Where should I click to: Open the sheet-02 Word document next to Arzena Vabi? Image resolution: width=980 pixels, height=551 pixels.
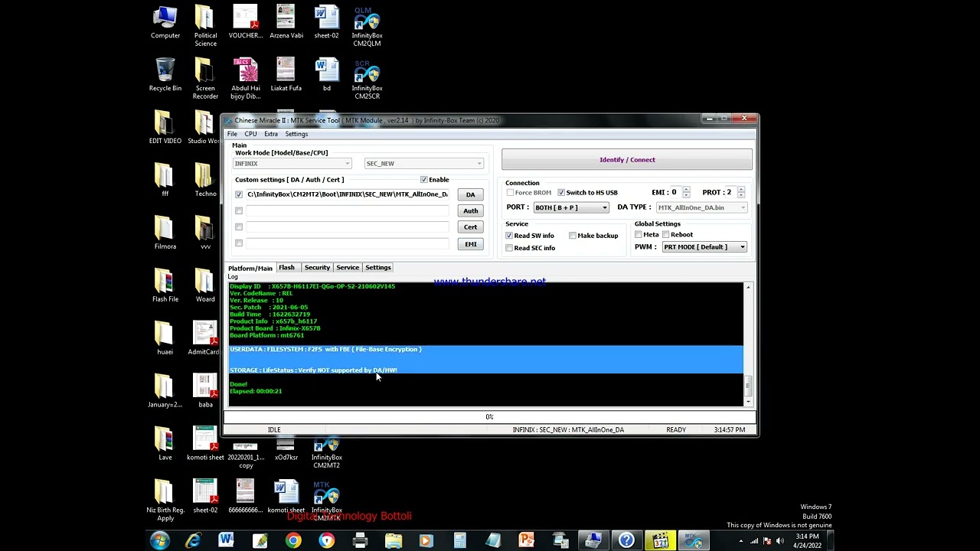click(x=326, y=22)
